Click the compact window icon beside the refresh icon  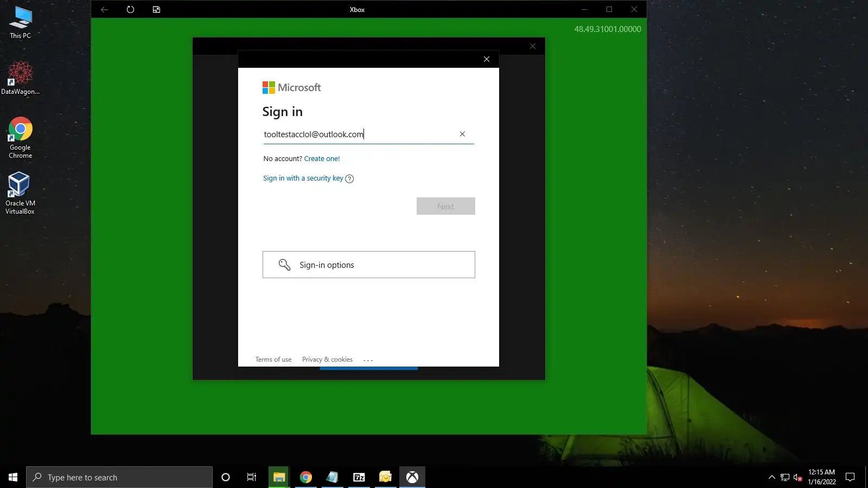[x=156, y=9]
